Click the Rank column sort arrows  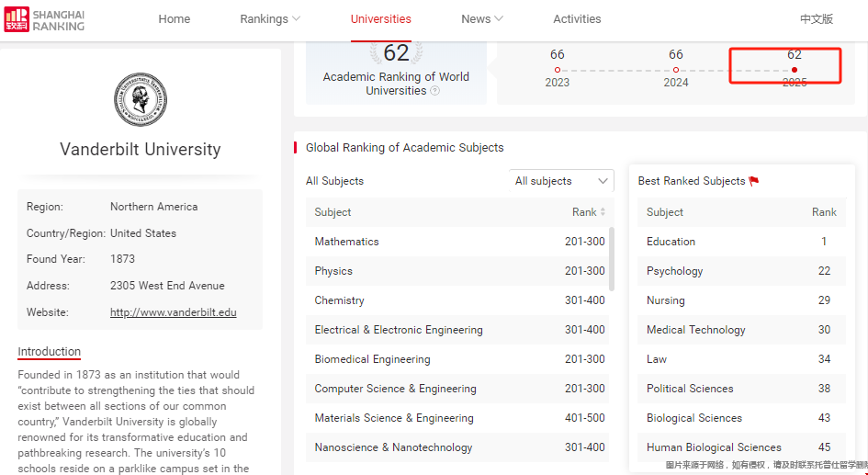coord(603,212)
